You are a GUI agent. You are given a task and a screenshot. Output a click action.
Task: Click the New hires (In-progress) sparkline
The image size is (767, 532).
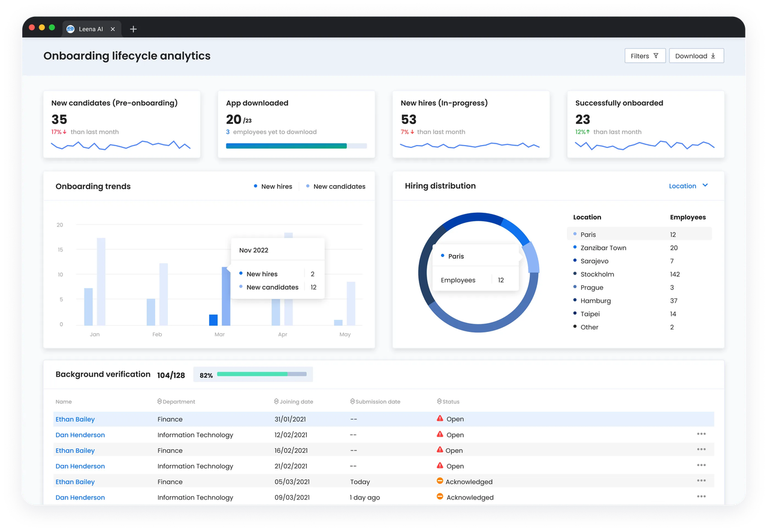(x=470, y=145)
